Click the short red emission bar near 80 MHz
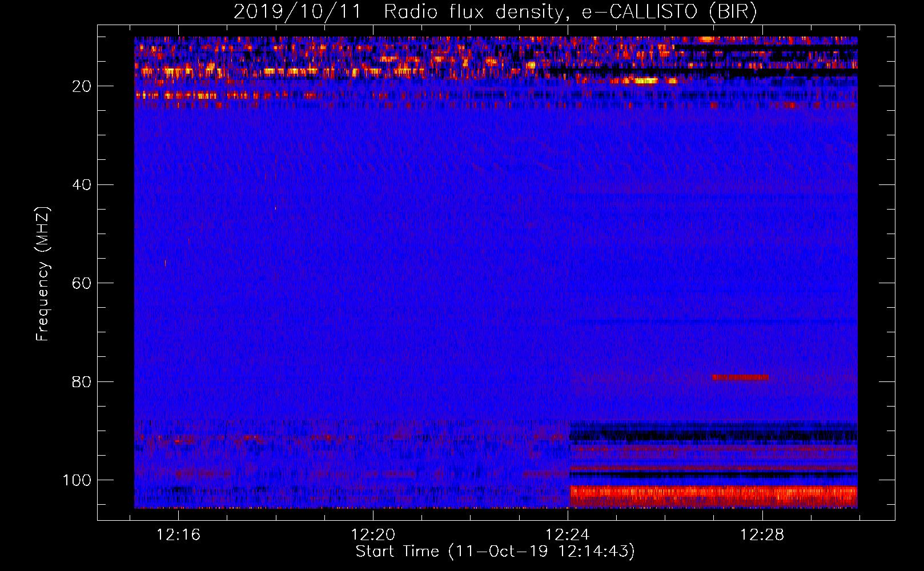This screenshot has width=924, height=571. [740, 377]
